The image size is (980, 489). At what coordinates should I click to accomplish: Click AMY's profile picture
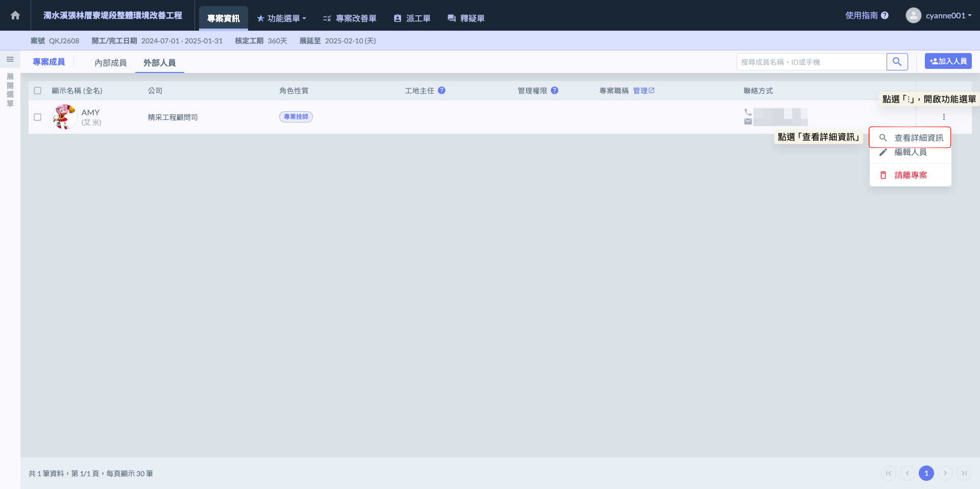[x=64, y=117]
